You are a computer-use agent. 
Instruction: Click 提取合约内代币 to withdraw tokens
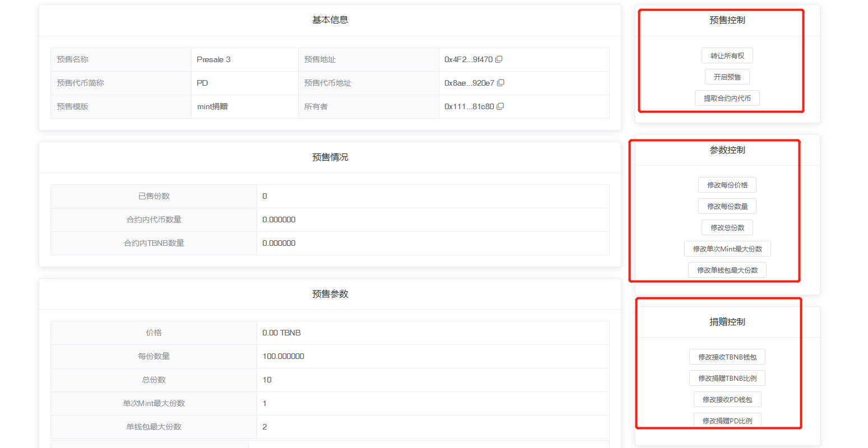pos(727,99)
